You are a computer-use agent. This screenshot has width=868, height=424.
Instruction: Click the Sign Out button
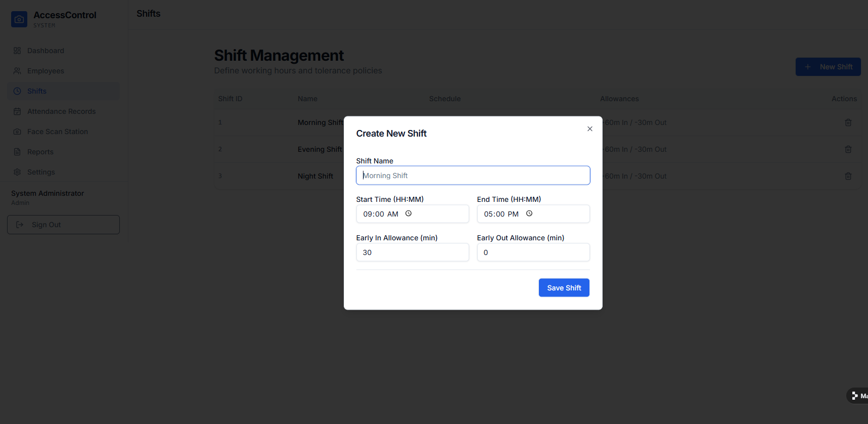[x=63, y=225]
